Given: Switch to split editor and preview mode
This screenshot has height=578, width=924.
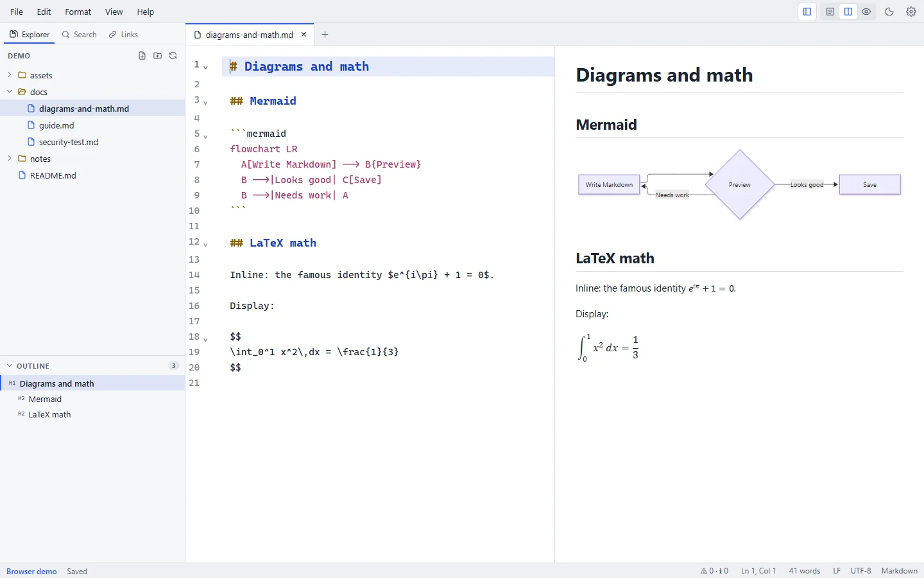Looking at the screenshot, I should pos(848,12).
